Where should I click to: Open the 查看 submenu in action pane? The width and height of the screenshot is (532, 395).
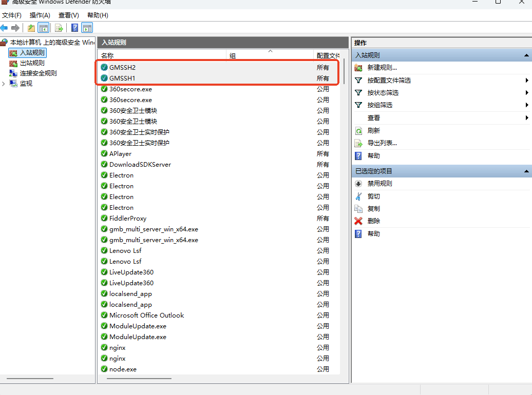(442, 118)
